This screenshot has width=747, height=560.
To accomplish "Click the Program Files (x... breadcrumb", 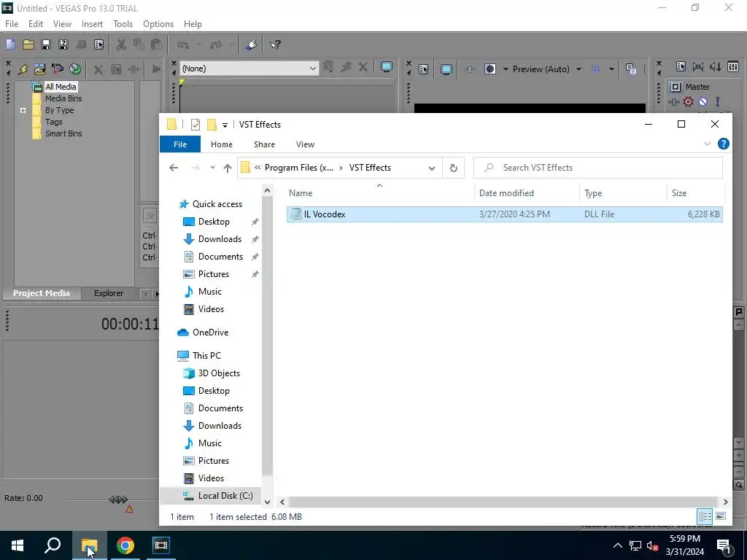I will coord(298,168).
